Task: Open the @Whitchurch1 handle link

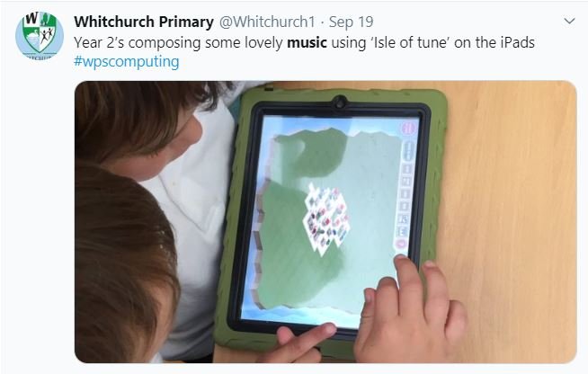Action: coord(267,22)
